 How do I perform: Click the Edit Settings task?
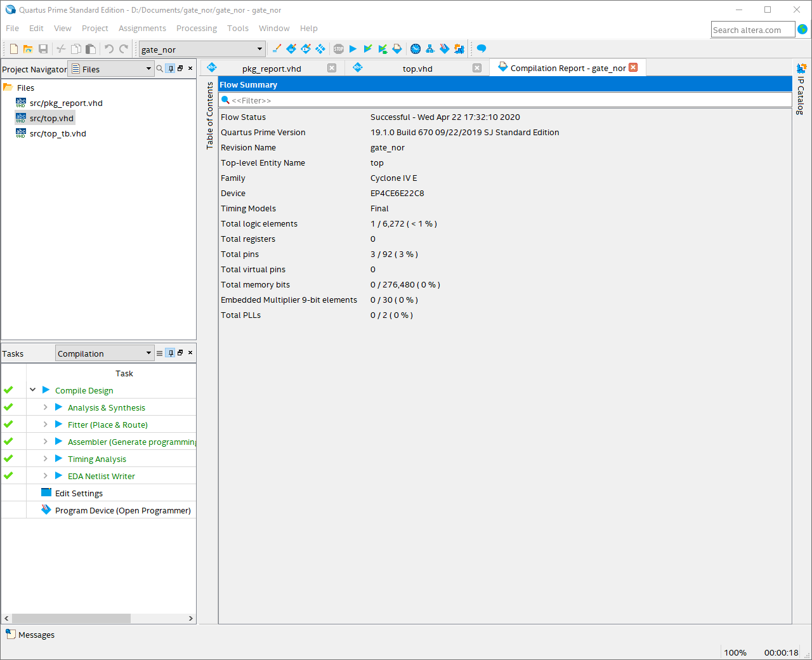pyautogui.click(x=79, y=493)
